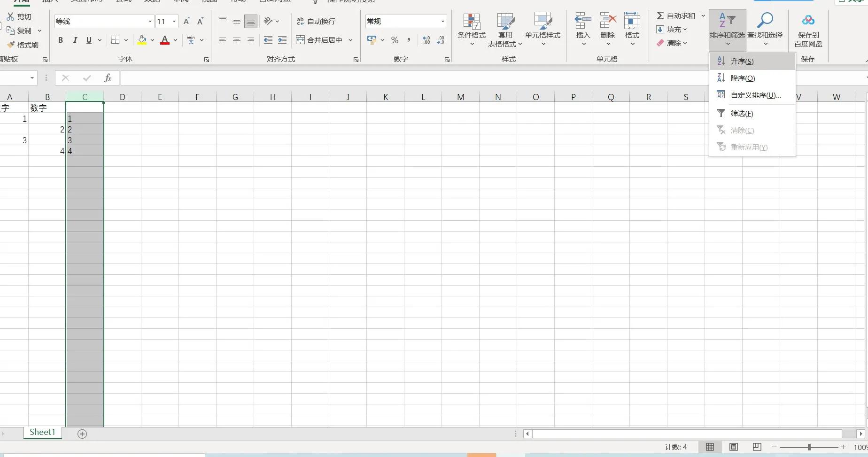Click the text orientation icon

click(268, 21)
